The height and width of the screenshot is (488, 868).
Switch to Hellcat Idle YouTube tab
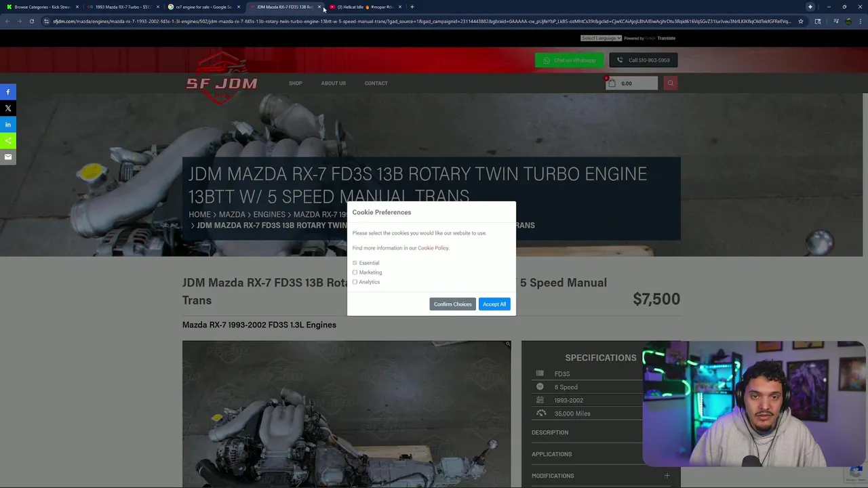pyautogui.click(x=366, y=7)
